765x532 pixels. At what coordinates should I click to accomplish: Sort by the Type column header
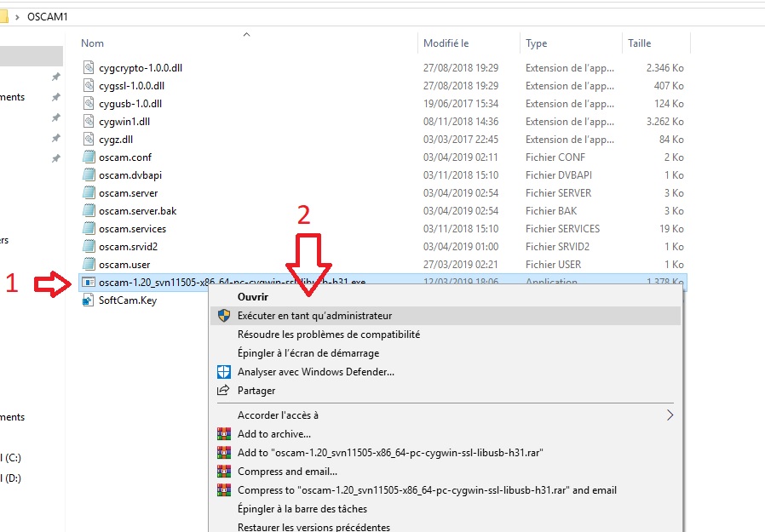536,43
